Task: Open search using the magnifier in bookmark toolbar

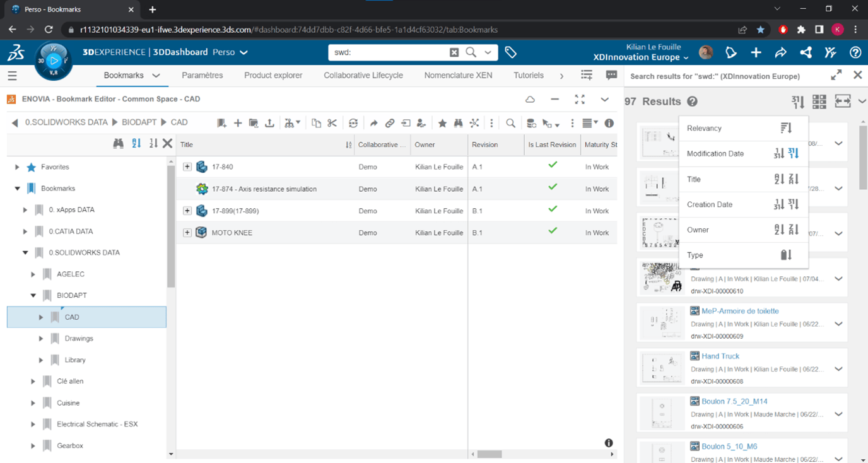Action: point(510,123)
